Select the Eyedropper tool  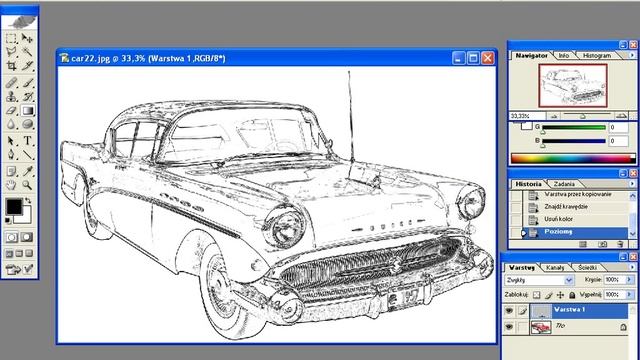(x=27, y=171)
